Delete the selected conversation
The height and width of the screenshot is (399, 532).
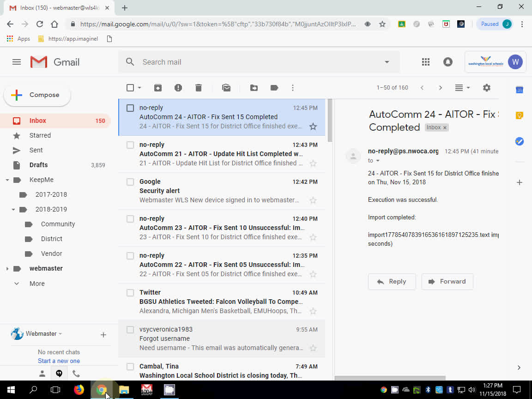point(199,87)
